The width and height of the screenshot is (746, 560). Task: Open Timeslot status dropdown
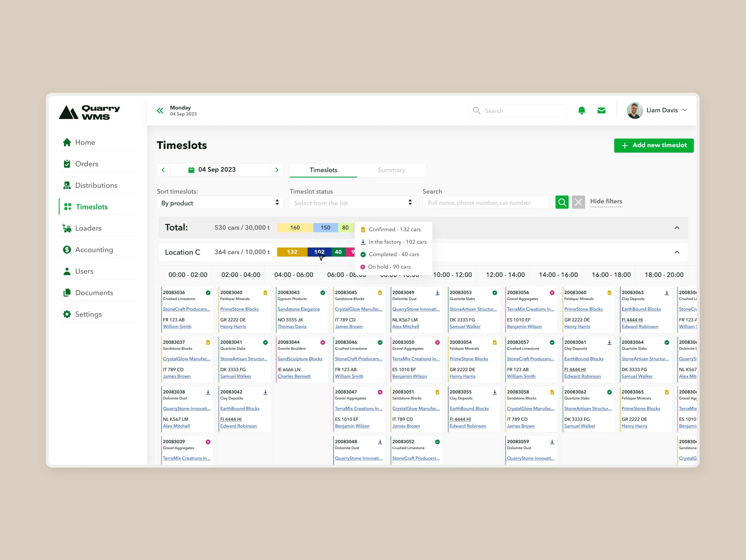tap(353, 202)
